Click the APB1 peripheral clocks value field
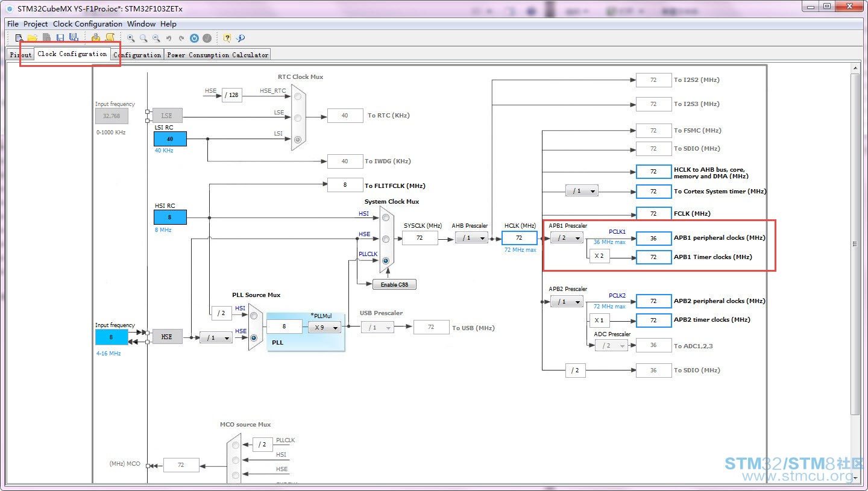This screenshot has height=491, width=868. click(x=653, y=238)
